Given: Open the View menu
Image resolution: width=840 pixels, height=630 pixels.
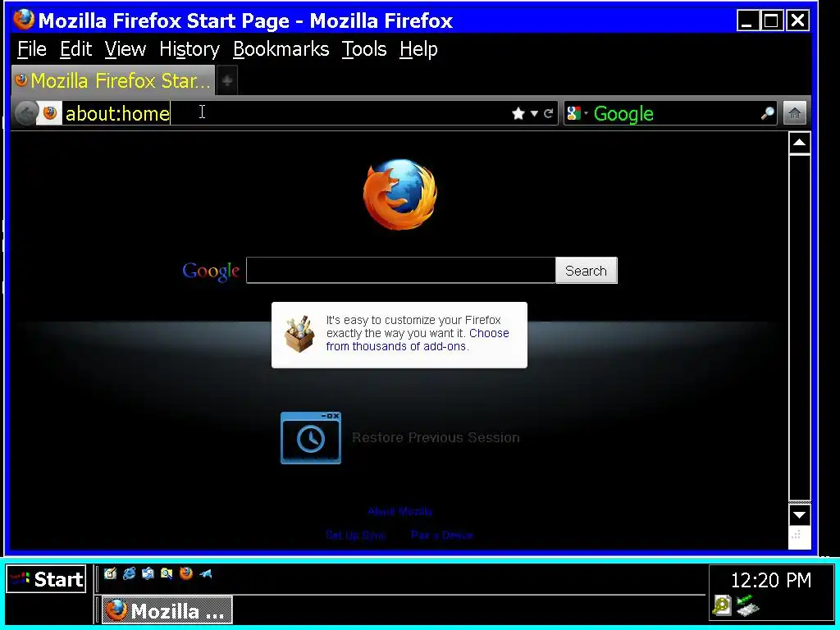Looking at the screenshot, I should click(x=126, y=49).
